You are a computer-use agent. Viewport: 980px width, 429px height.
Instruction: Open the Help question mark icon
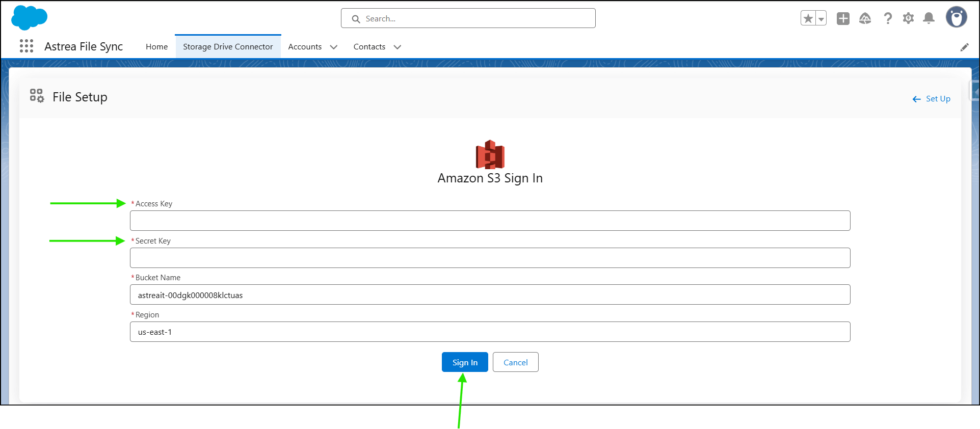click(888, 19)
